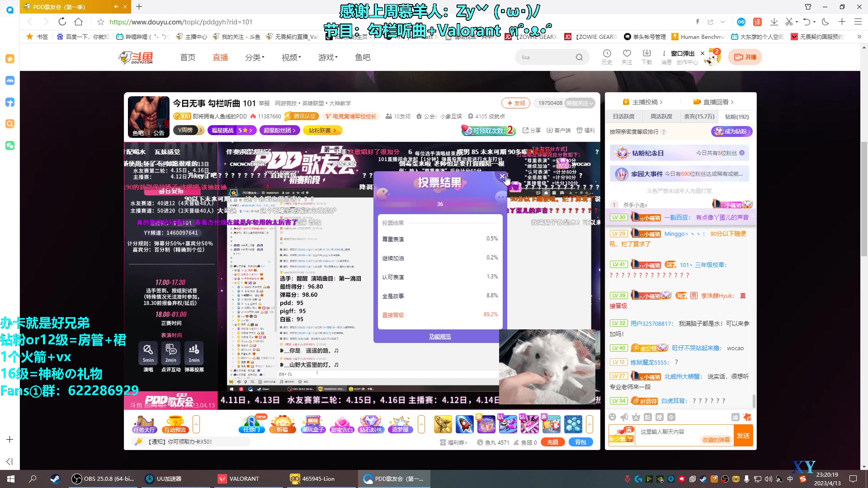
Task: Open the 互动预言 prediction icon
Action: 175,424
